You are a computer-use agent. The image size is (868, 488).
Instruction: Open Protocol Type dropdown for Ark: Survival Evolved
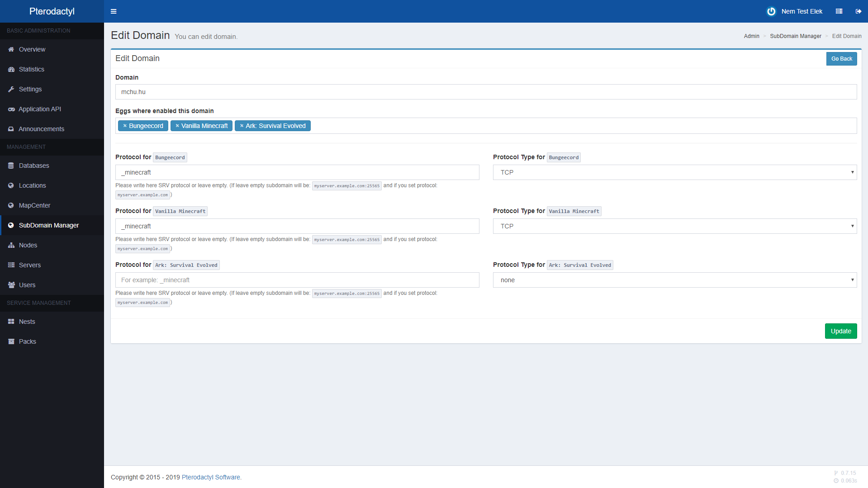674,280
